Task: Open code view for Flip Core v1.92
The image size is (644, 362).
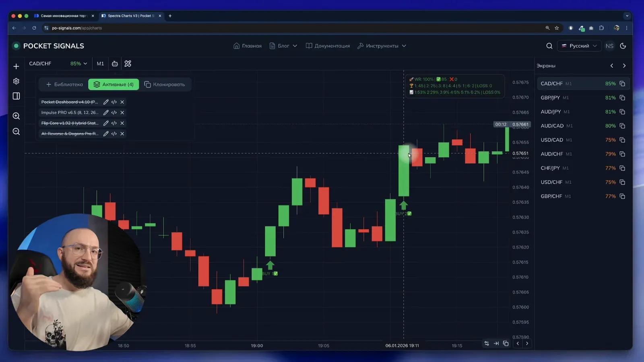Action: 114,123
